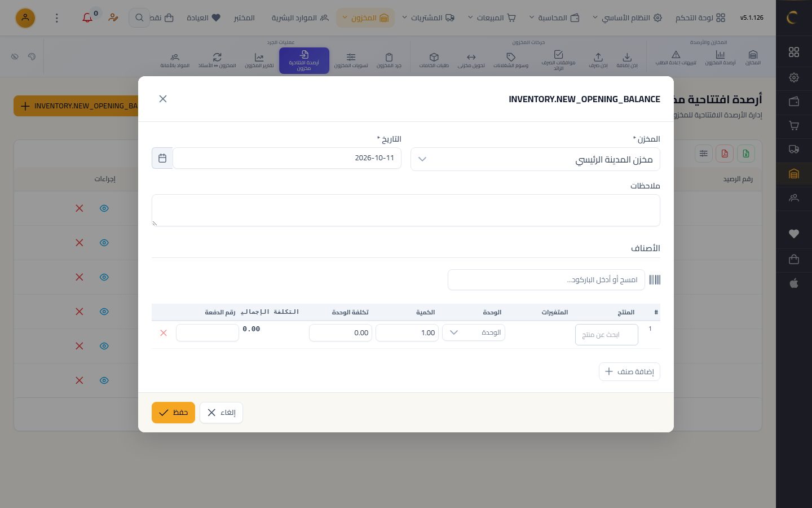Open the المحاسبة top menu
This screenshot has height=508, width=812.
(x=554, y=18)
